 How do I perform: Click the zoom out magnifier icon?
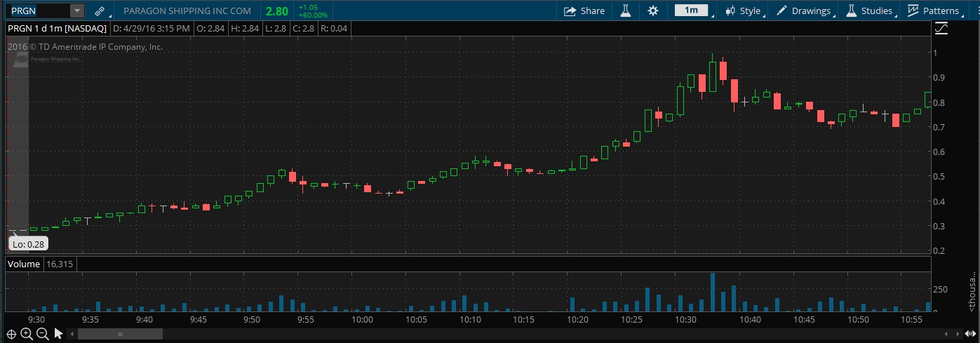pos(42,333)
